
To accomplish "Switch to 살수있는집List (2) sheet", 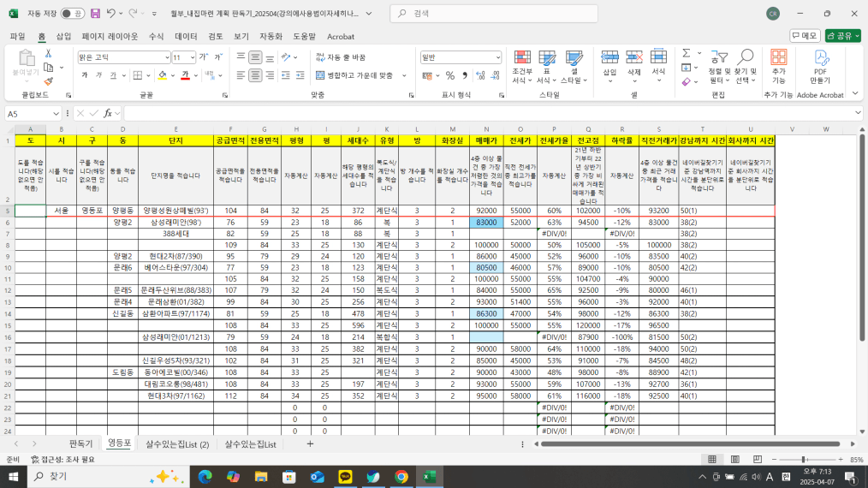I will [x=177, y=443].
